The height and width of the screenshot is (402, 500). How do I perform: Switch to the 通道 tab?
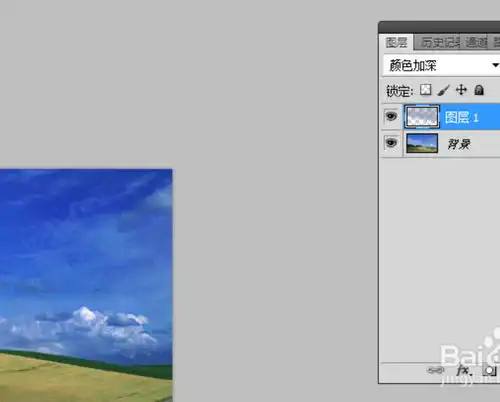476,42
